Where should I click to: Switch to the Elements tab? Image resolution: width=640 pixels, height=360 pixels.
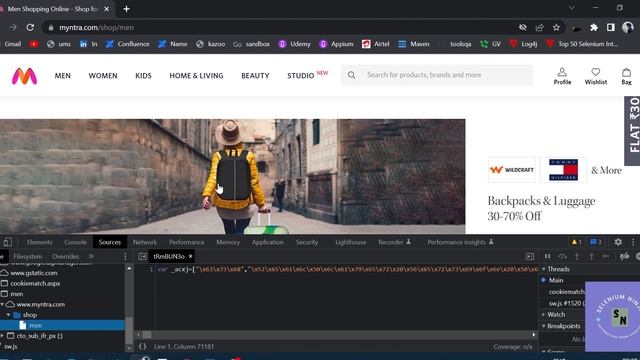tap(40, 242)
